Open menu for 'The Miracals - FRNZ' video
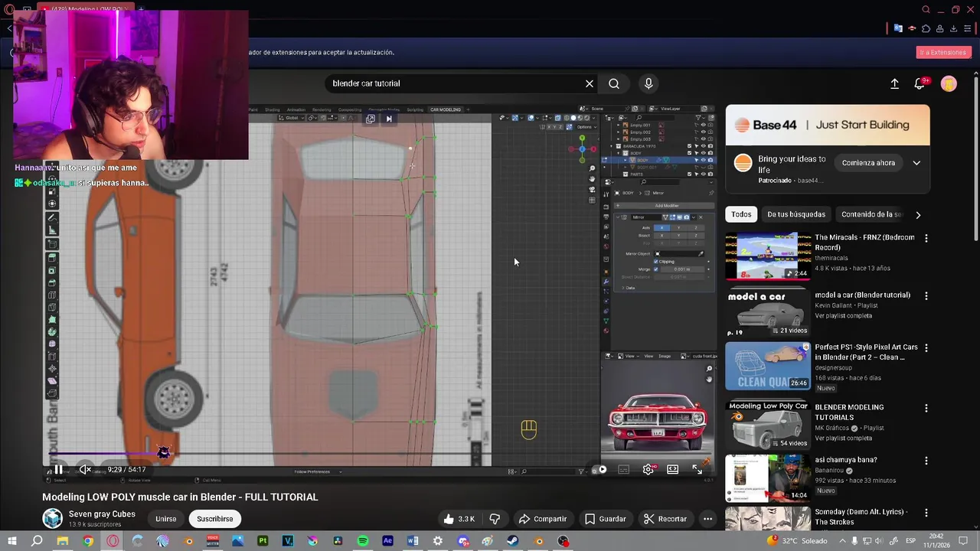This screenshot has width=980, height=551. tap(926, 239)
